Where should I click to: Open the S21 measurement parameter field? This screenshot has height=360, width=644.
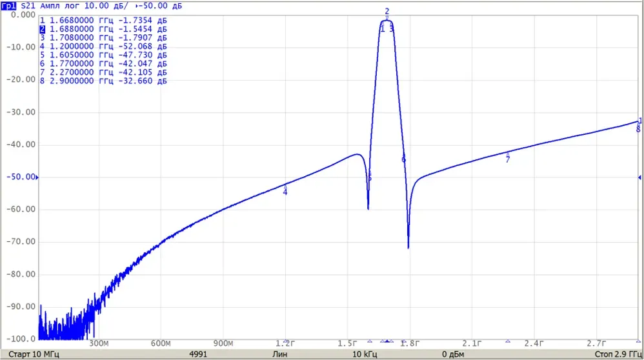point(28,6)
